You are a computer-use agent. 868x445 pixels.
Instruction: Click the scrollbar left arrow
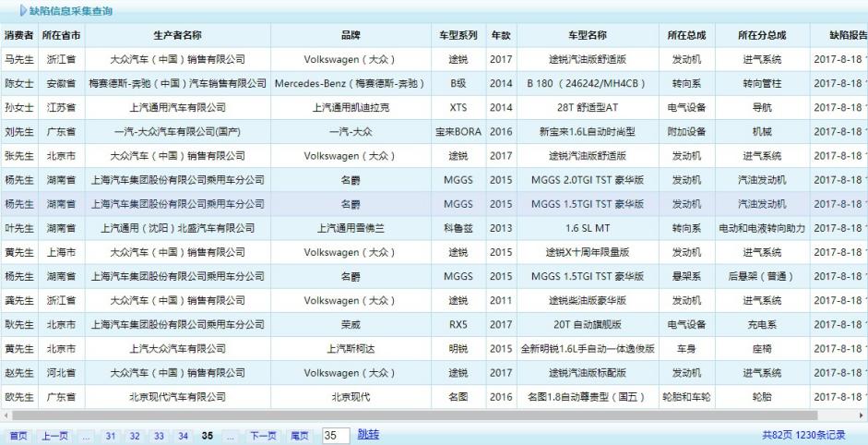pyautogui.click(x=6, y=415)
